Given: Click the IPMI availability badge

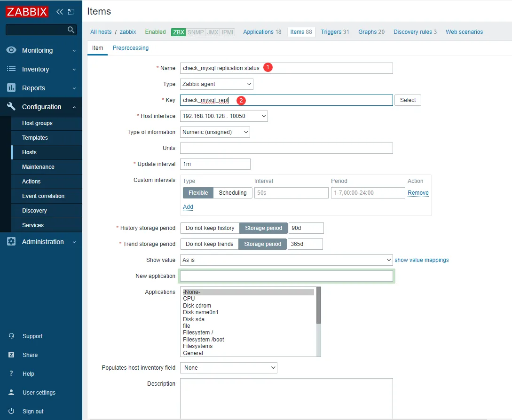Looking at the screenshot, I should (227, 32).
